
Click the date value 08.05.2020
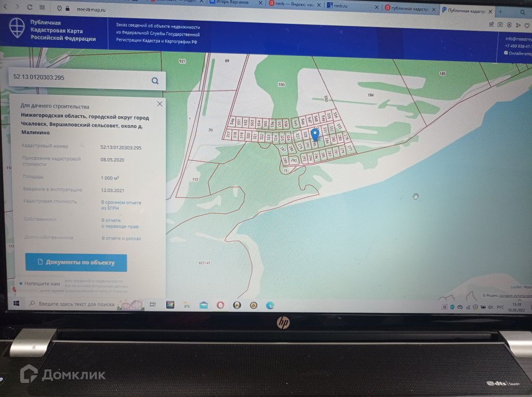point(112,160)
